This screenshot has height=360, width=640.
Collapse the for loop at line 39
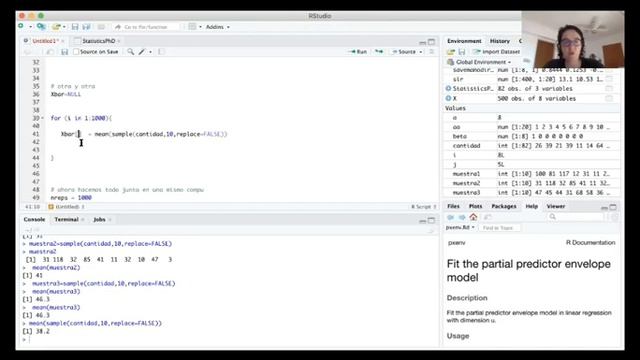[x=42, y=118]
